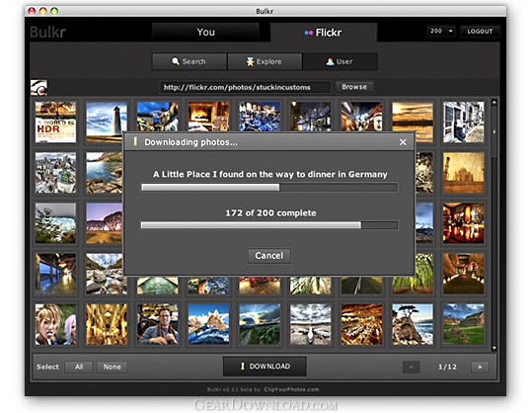Viewport: 532px width, 413px height.
Task: Click the green arrow icon on DOWNLOAD
Action: [242, 367]
